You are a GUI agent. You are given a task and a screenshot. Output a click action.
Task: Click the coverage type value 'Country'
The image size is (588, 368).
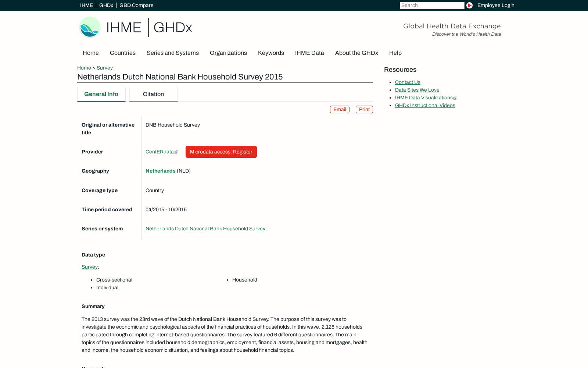coord(155,191)
